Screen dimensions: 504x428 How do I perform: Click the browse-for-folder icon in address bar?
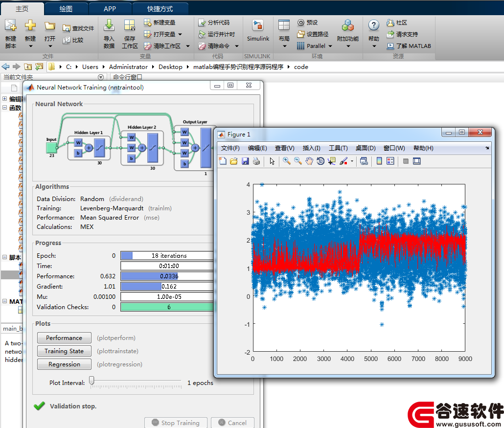[39, 67]
